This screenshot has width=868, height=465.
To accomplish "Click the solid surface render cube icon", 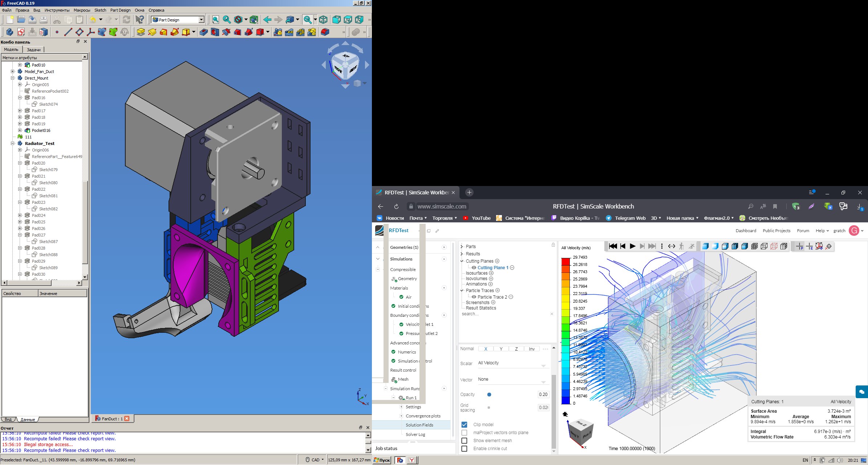I will point(705,246).
